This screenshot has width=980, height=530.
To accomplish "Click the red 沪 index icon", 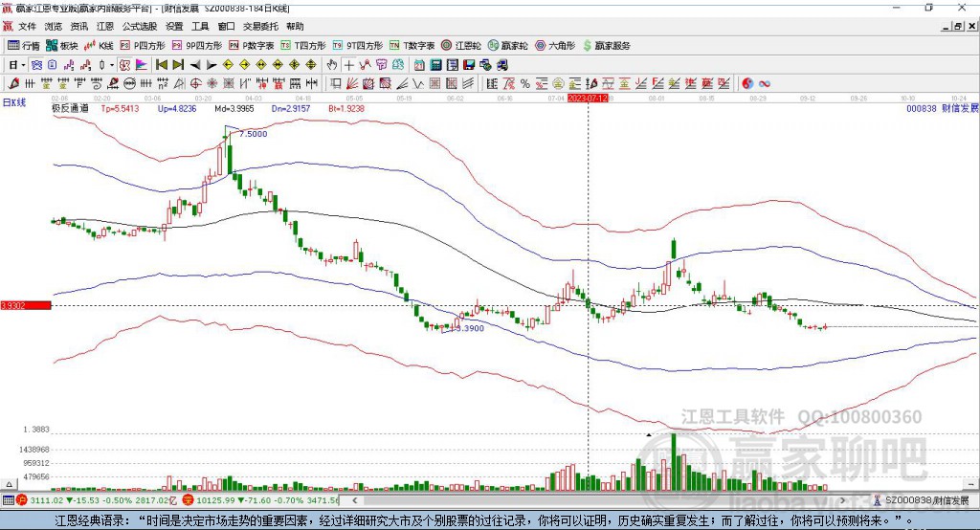I will click(22, 500).
